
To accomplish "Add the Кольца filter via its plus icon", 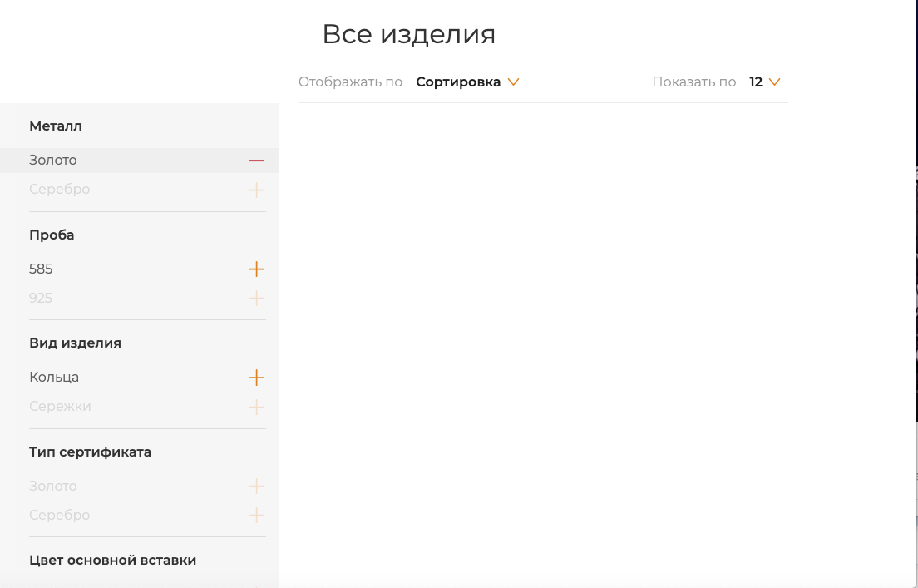I will (256, 378).
